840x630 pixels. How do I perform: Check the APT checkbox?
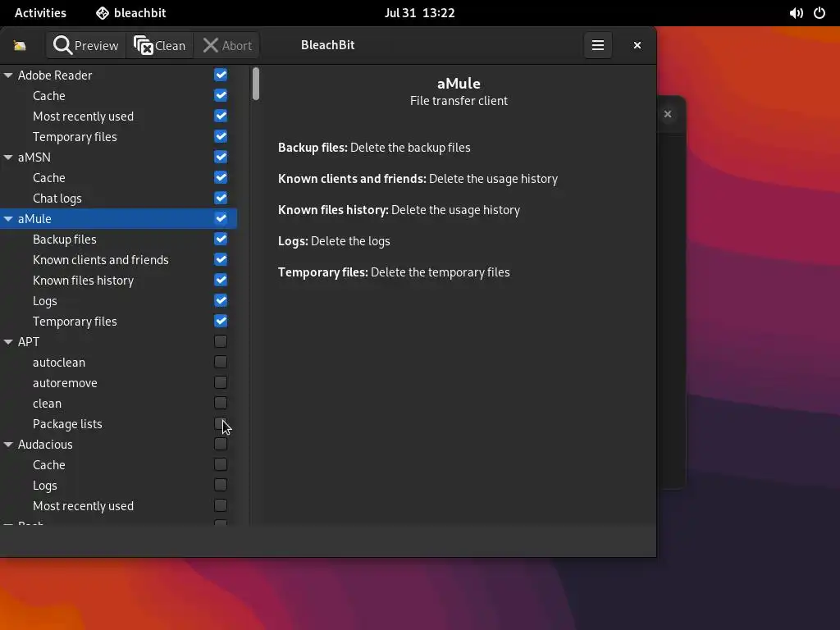tap(221, 341)
